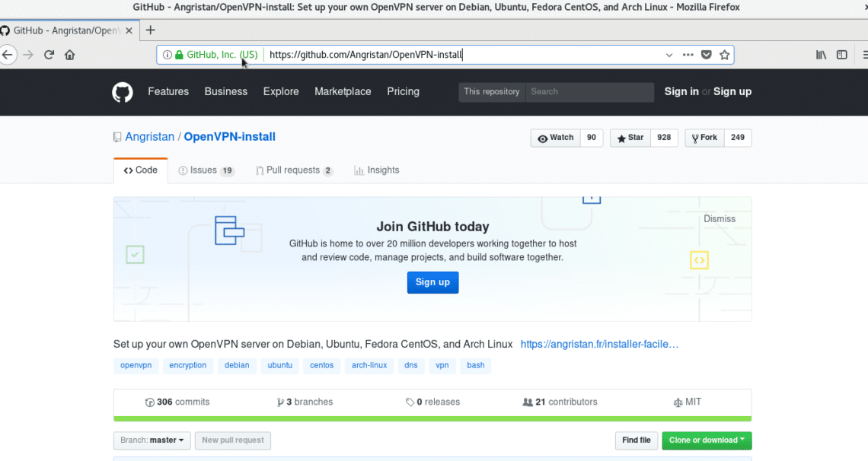The width and height of the screenshot is (868, 461).
Task: View the 21 contributors list
Action: [560, 402]
